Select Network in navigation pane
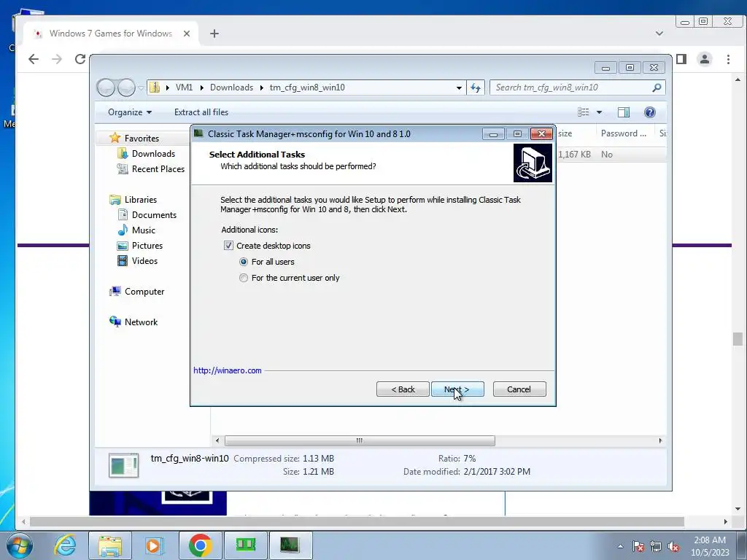Viewport: 747px width, 560px height. point(141,322)
